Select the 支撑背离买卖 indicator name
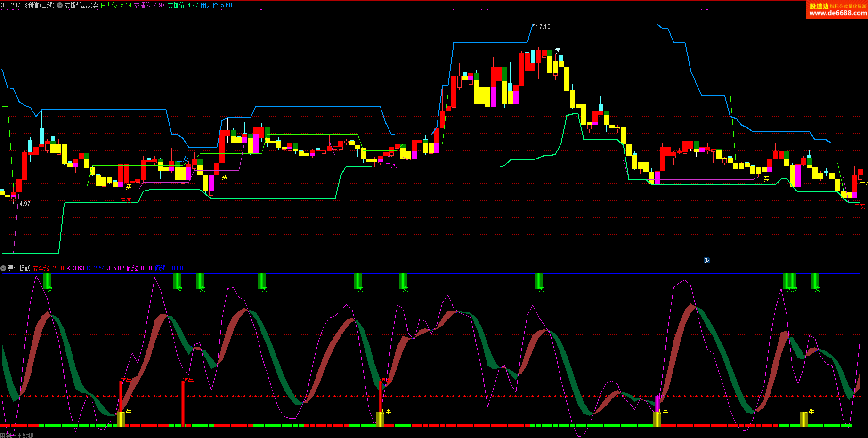 point(81,5)
